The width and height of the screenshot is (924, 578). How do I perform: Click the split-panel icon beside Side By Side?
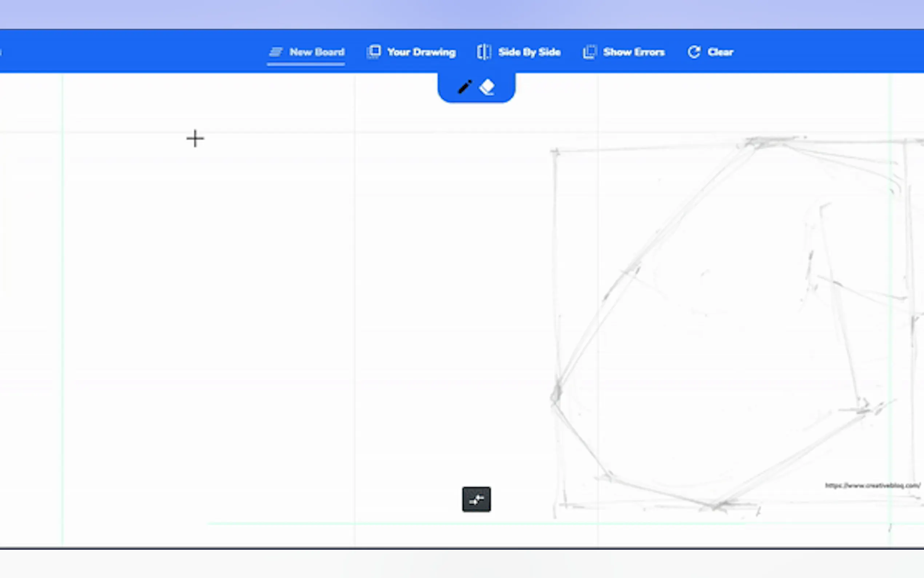click(484, 52)
